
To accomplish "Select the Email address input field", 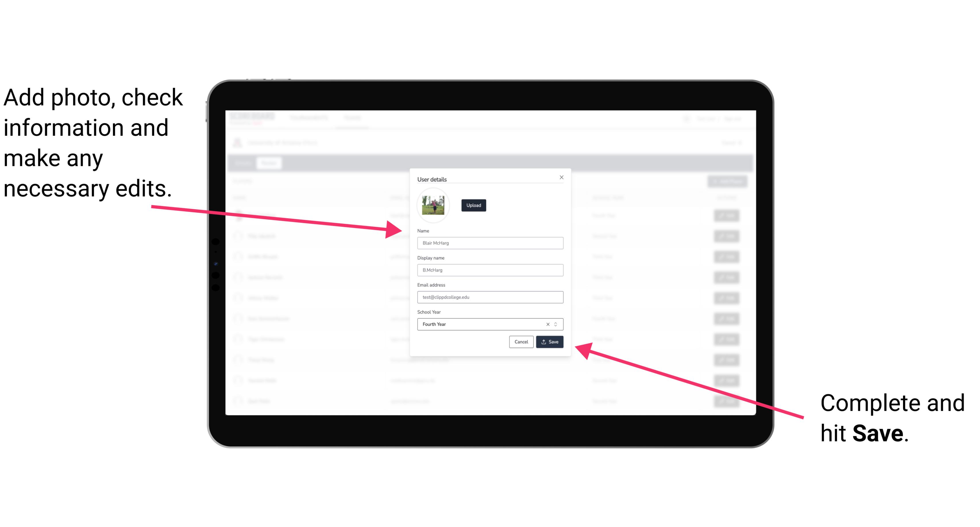I will pos(489,297).
